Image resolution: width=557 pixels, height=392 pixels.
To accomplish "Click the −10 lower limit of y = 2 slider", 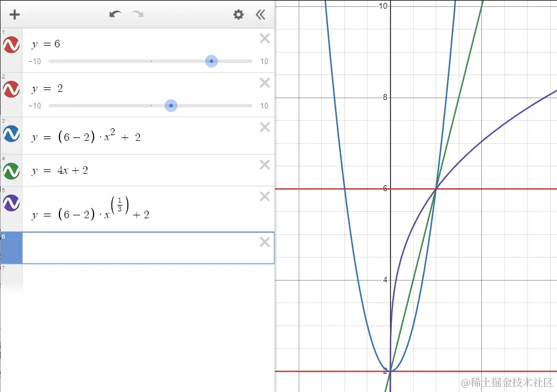I will pos(35,106).
